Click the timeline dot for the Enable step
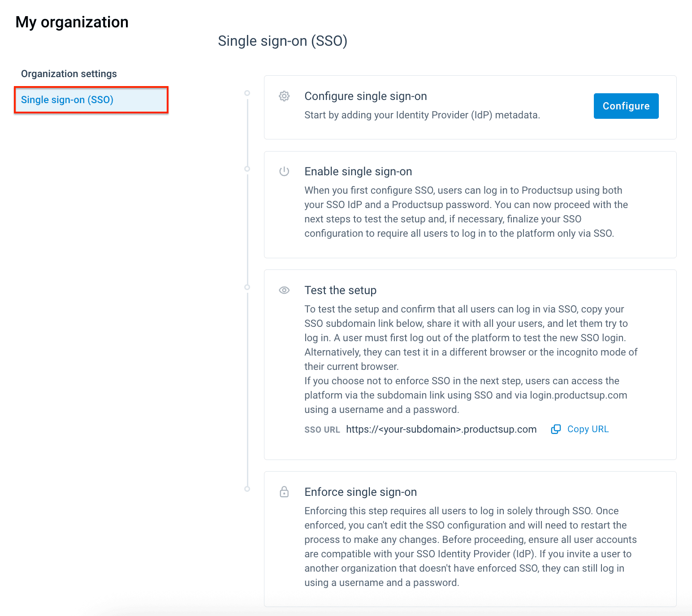Viewport: 692px width, 616px height. (x=247, y=169)
